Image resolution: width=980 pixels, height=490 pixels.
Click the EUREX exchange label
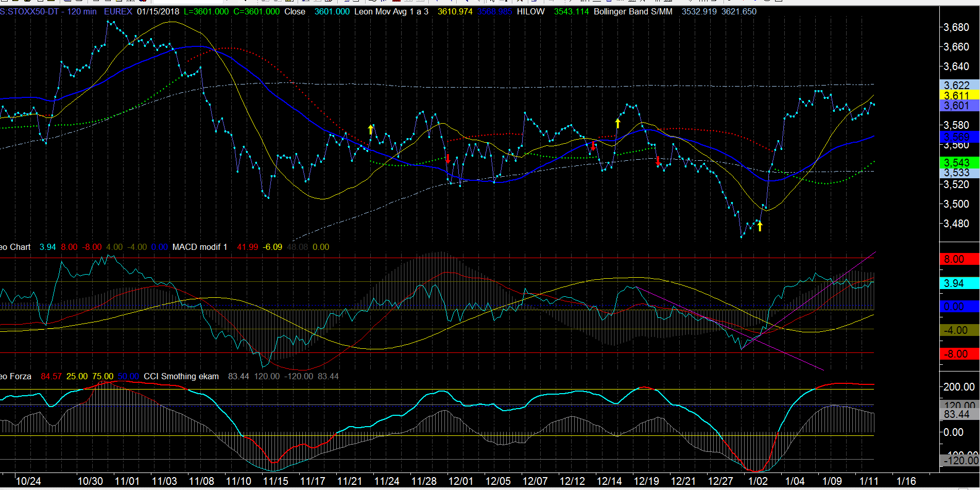click(x=118, y=11)
